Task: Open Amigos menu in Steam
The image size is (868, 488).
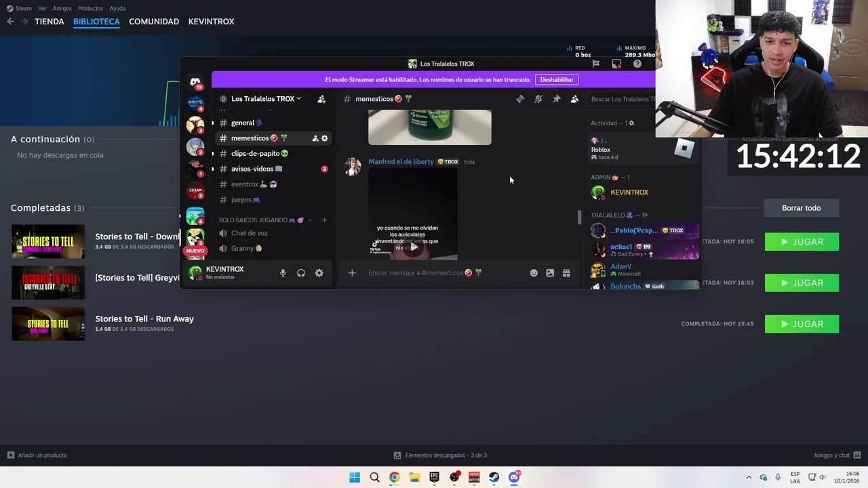Action: pyautogui.click(x=62, y=8)
